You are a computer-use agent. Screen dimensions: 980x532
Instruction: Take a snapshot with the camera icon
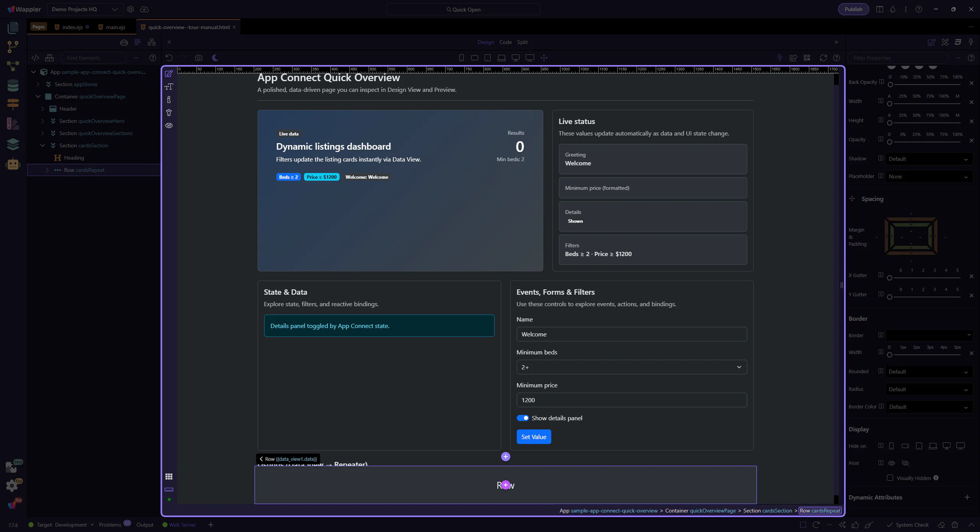(x=198, y=58)
